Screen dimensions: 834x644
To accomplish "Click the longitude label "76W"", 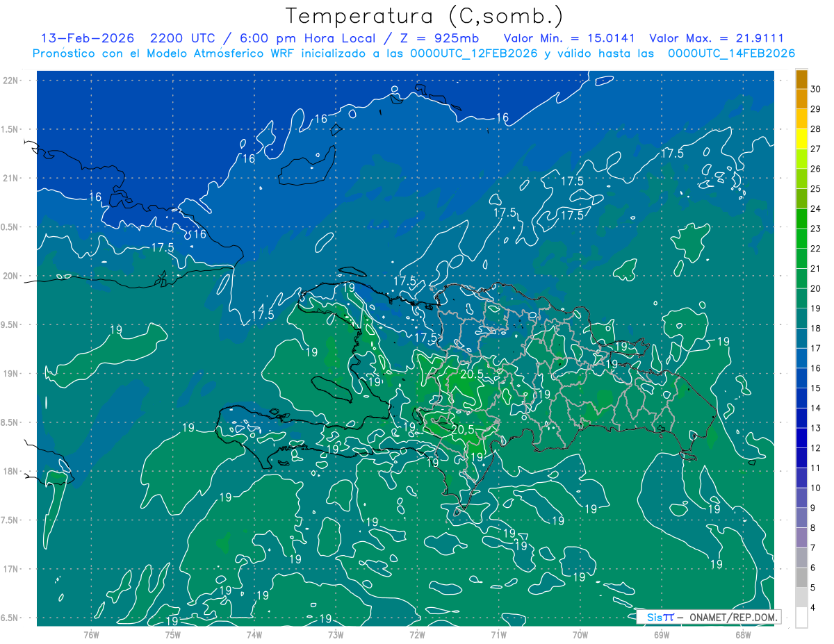I will tap(91, 634).
